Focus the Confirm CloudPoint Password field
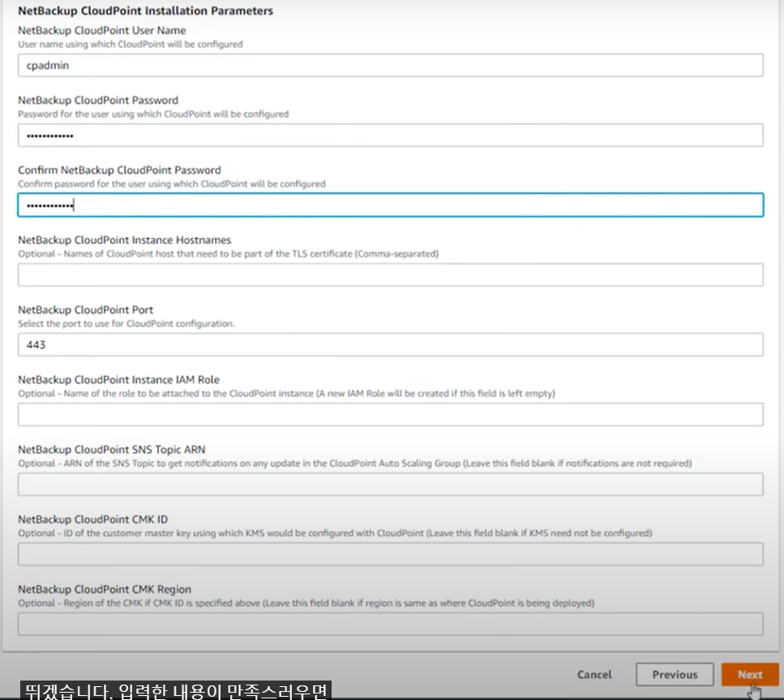The height and width of the screenshot is (700, 784). tap(391, 204)
